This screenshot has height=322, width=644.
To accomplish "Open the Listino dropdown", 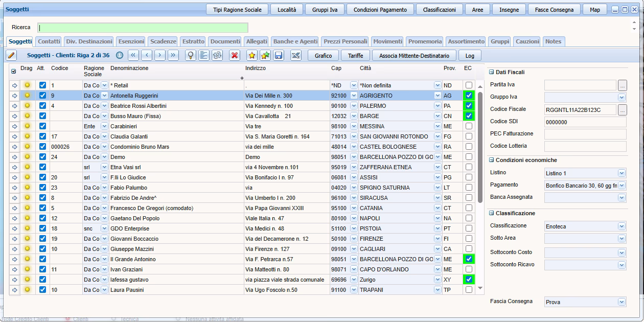I will pyautogui.click(x=622, y=173).
